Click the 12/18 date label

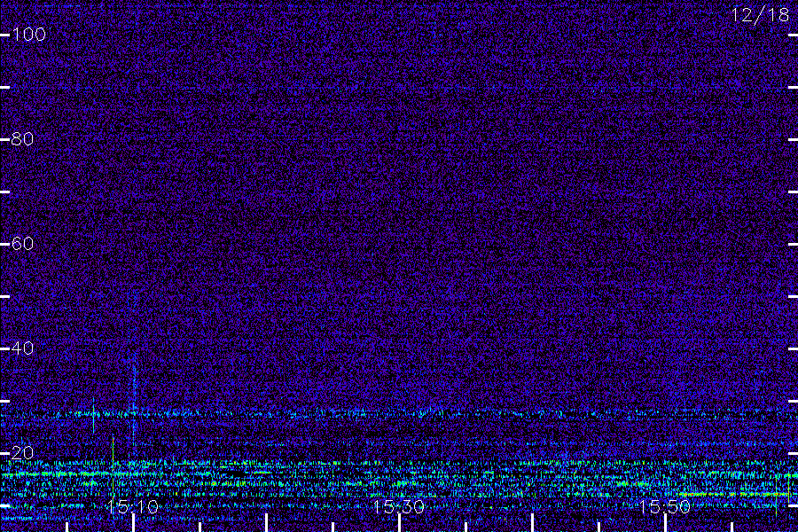(761, 15)
